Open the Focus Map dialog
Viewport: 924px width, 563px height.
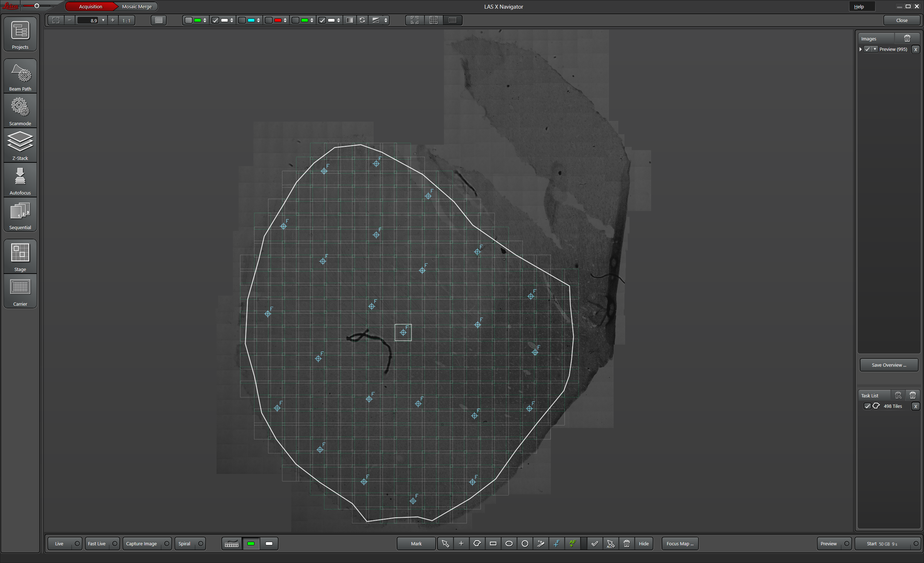coord(680,544)
